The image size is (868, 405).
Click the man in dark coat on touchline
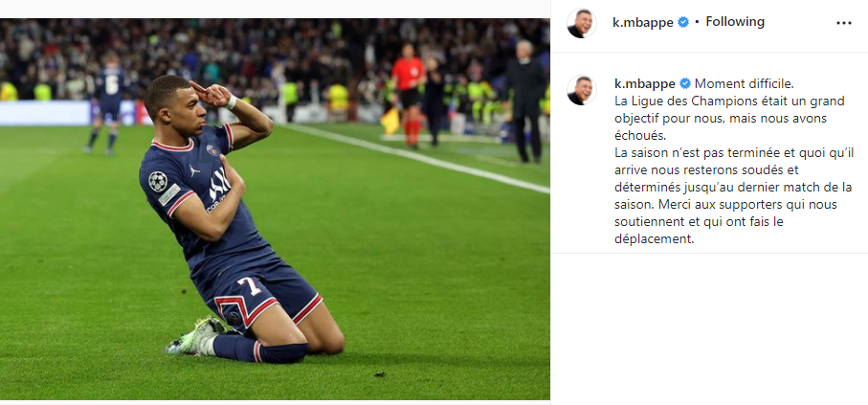pos(525,101)
